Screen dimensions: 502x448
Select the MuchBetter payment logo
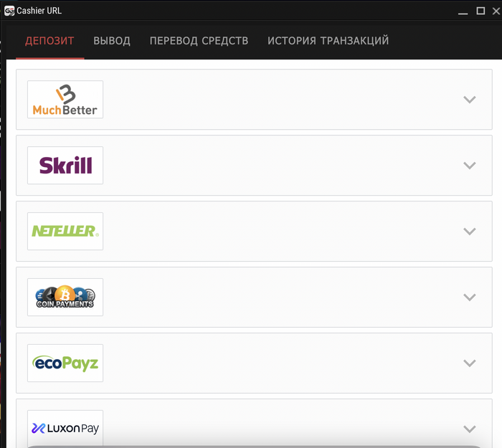tap(65, 100)
